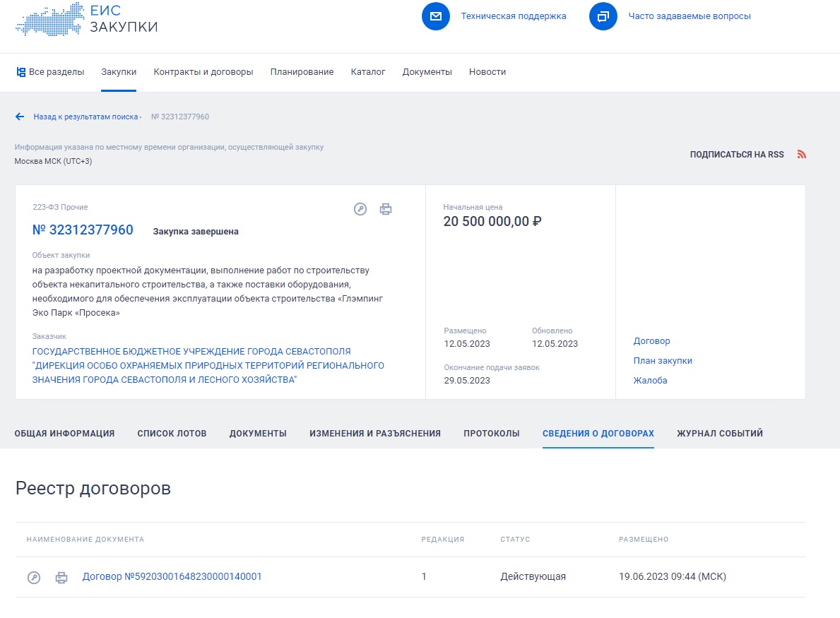This screenshot has width=840, height=618.
Task: Click the red RSS feed icon
Action: coord(801,155)
